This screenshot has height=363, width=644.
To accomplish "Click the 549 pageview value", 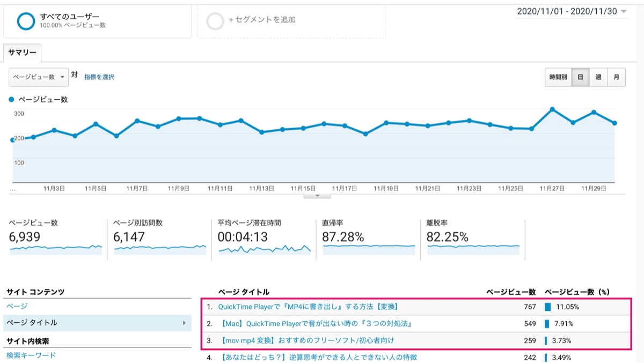I will click(x=530, y=324).
